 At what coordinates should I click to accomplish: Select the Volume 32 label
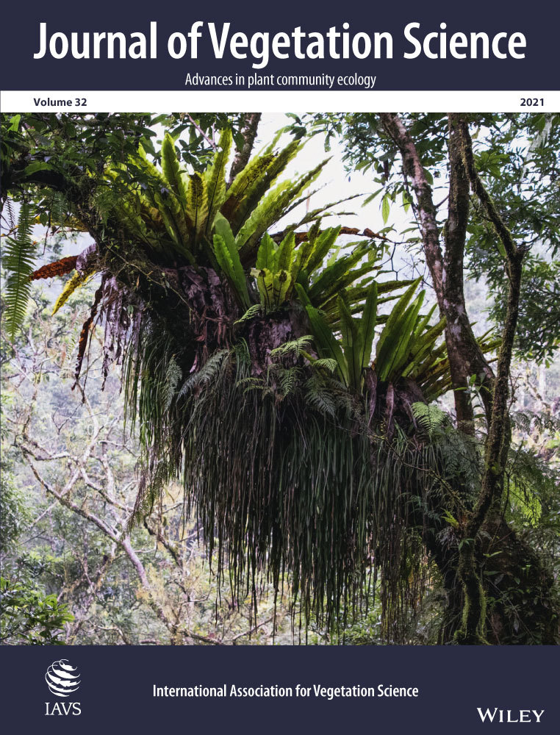click(x=60, y=102)
